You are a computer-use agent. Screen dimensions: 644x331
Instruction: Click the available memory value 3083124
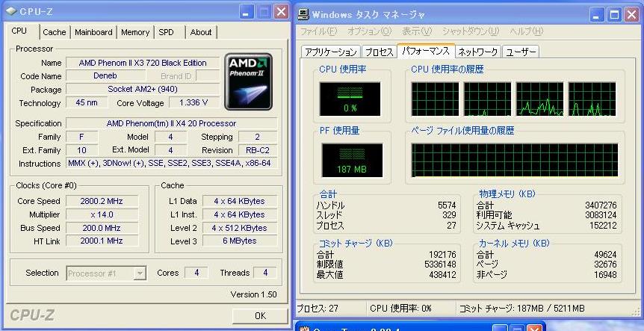click(601, 215)
